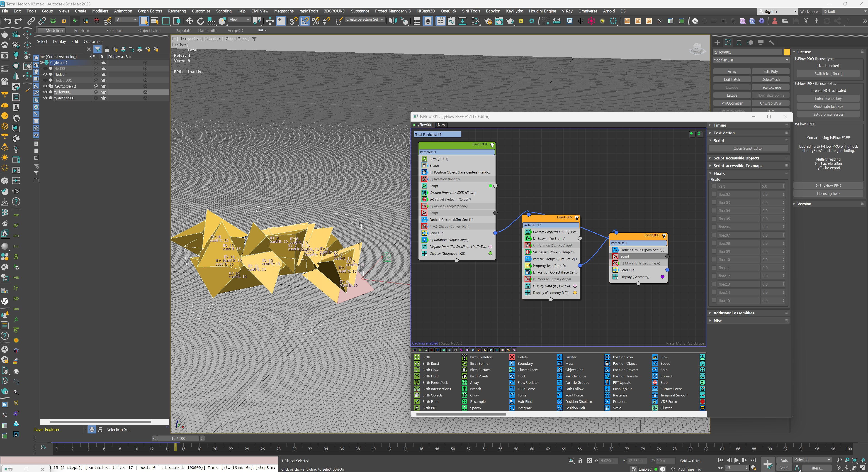Select the Move transform tool
Screen dimensions: 868x472
click(189, 21)
